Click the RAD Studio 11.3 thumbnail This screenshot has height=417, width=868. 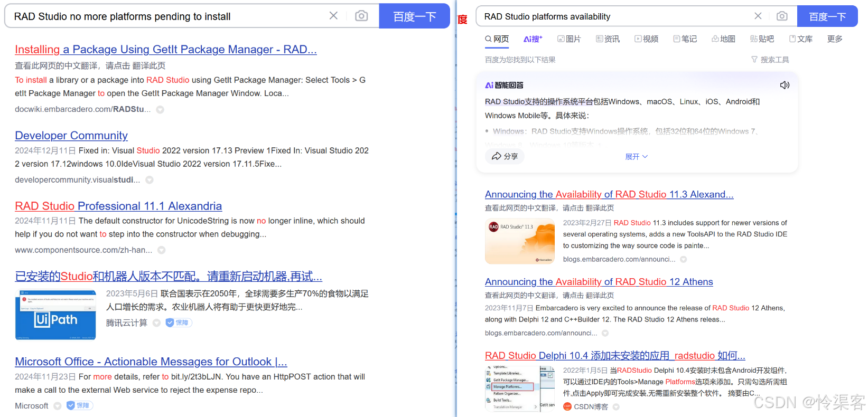click(520, 241)
